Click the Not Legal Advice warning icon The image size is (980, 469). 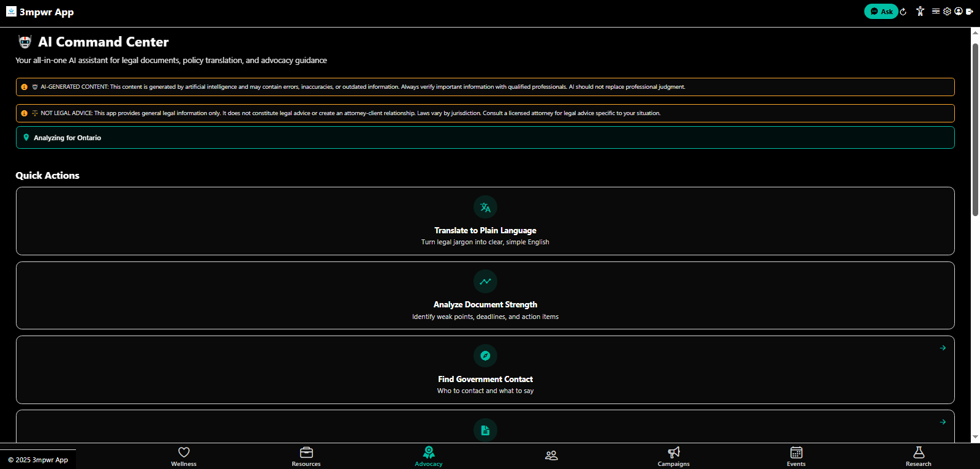[x=24, y=113]
